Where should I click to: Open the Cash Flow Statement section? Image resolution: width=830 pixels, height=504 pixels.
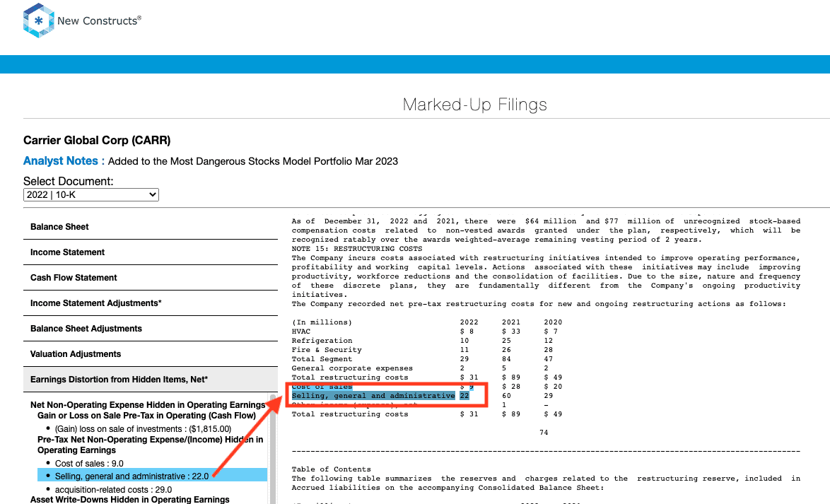point(151,277)
